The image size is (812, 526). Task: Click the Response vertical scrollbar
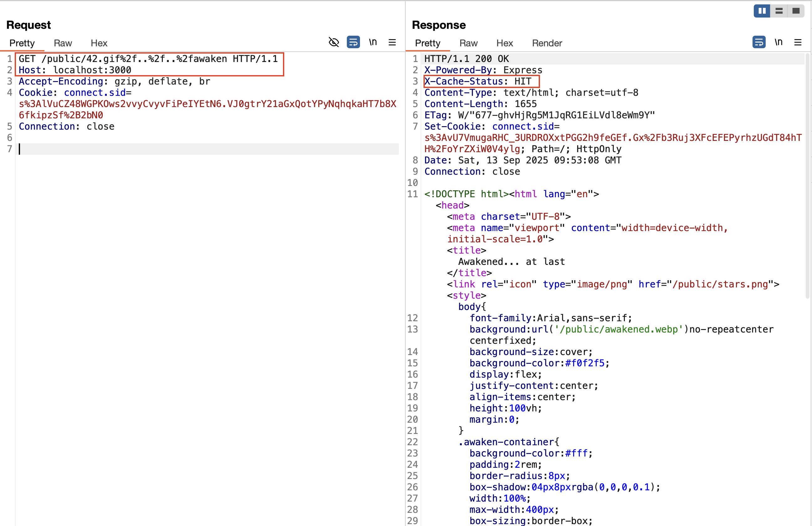[x=807, y=176]
